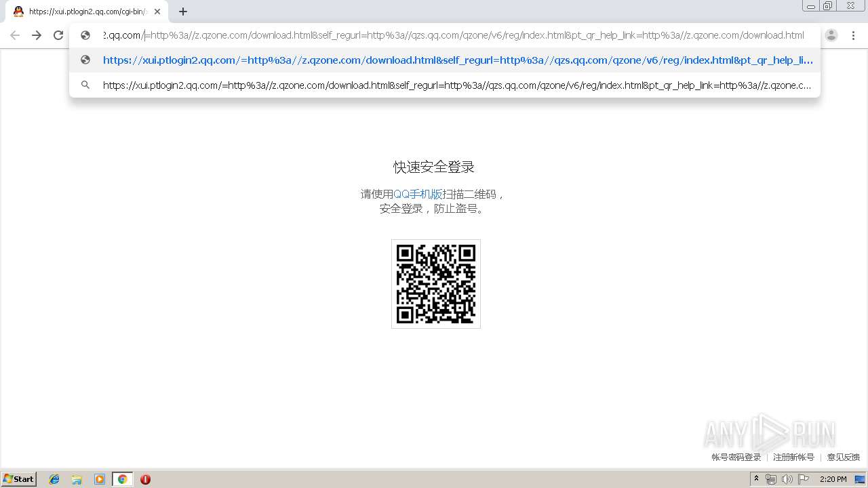Launch Internet Explorer from taskbar
868x488 pixels.
[x=54, y=479]
